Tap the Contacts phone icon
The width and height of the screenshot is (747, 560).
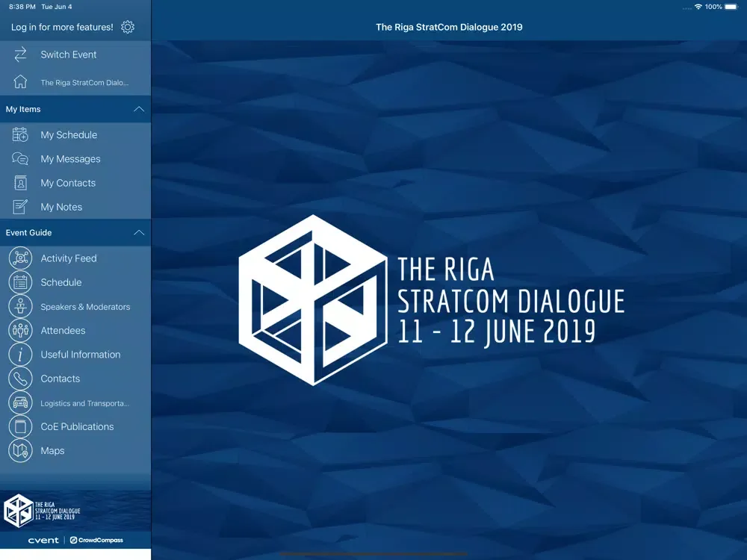(x=20, y=379)
